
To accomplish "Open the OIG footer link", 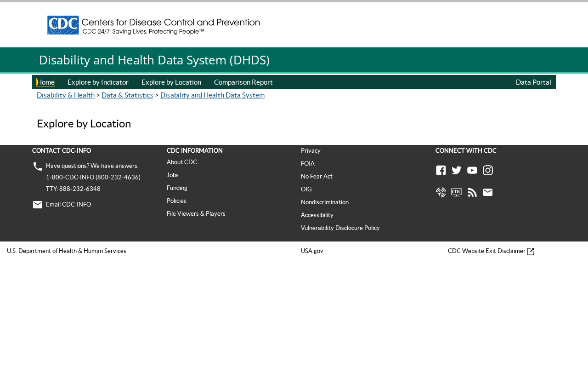I will pos(306,189).
